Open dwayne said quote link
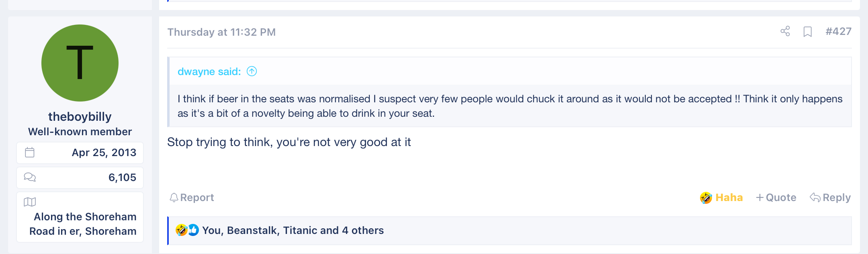868x254 pixels. point(209,71)
